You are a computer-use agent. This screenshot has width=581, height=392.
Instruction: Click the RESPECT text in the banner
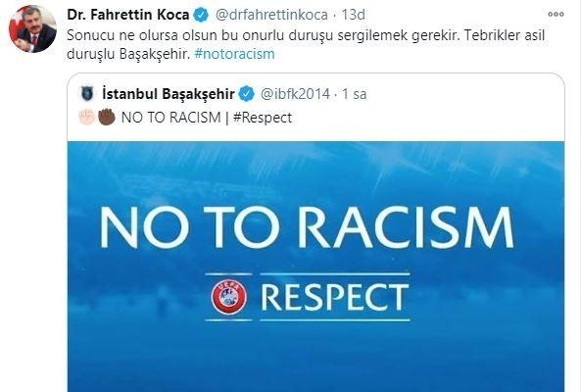(334, 297)
